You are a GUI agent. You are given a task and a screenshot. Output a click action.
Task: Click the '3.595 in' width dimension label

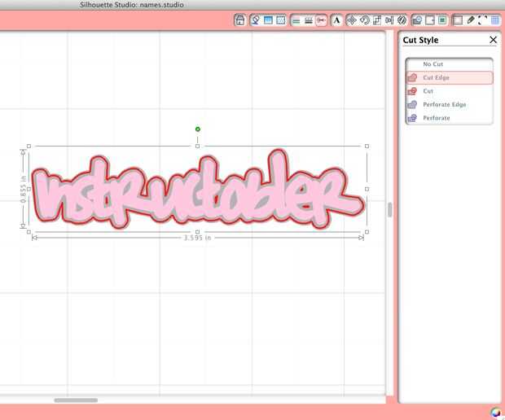point(197,238)
